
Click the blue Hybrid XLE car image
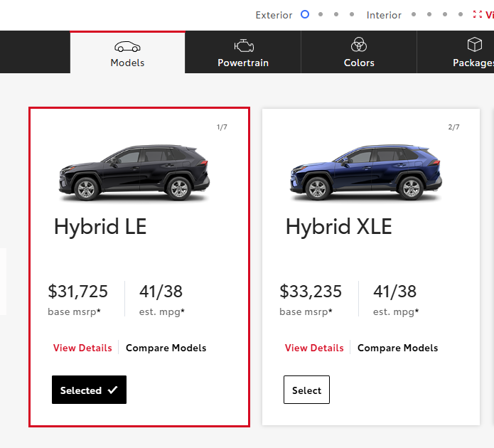[365, 173]
